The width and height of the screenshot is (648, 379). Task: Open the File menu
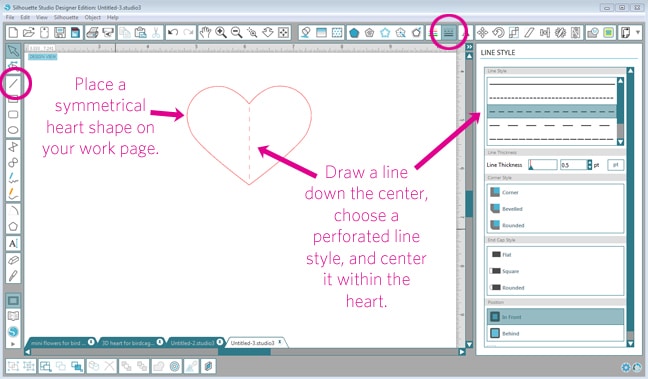point(10,17)
